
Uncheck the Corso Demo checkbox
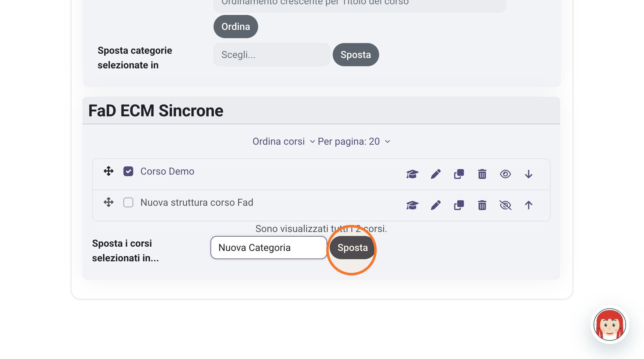tap(128, 171)
